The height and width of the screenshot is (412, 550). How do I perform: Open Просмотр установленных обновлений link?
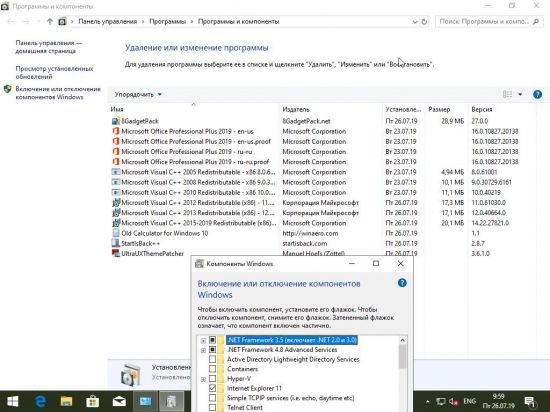pos(54,73)
